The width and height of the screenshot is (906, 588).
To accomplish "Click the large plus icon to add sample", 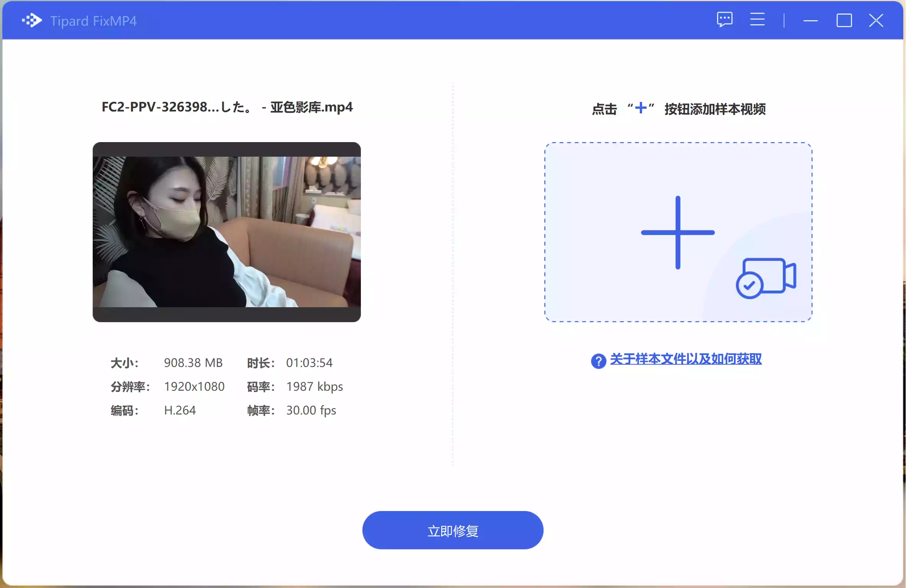I will (x=677, y=233).
